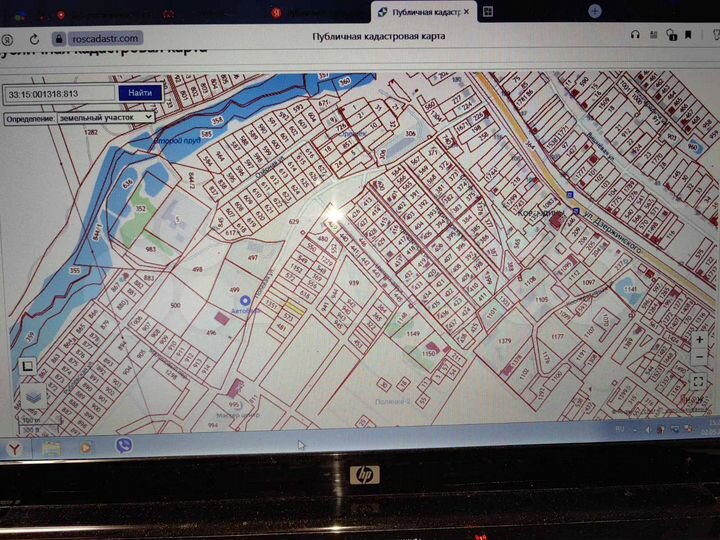Screen dimensions: 720x540
Task: Select the square measure tool on map
Action: (28, 366)
